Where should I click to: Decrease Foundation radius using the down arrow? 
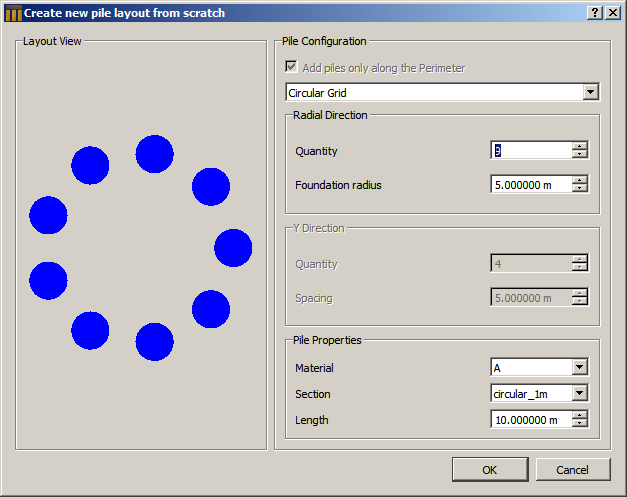(x=580, y=189)
